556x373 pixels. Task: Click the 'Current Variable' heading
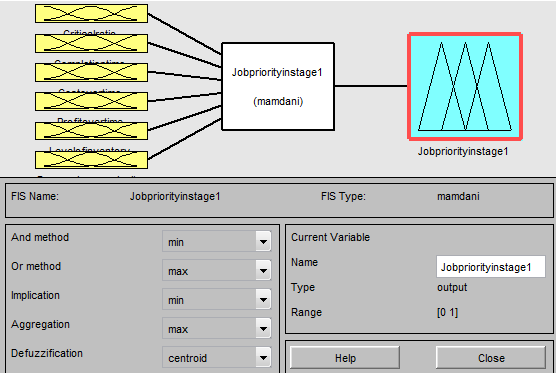[x=330, y=237]
